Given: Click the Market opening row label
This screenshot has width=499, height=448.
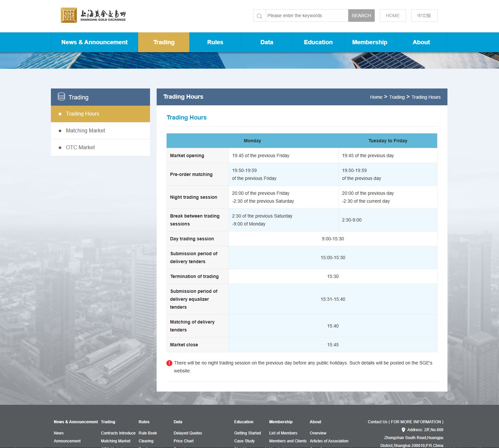Looking at the screenshot, I should [x=187, y=155].
